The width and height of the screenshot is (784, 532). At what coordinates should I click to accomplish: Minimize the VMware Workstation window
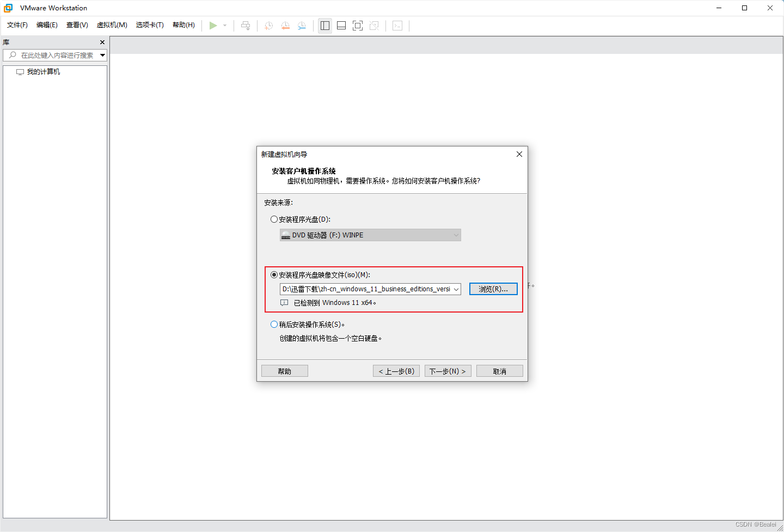(x=719, y=8)
